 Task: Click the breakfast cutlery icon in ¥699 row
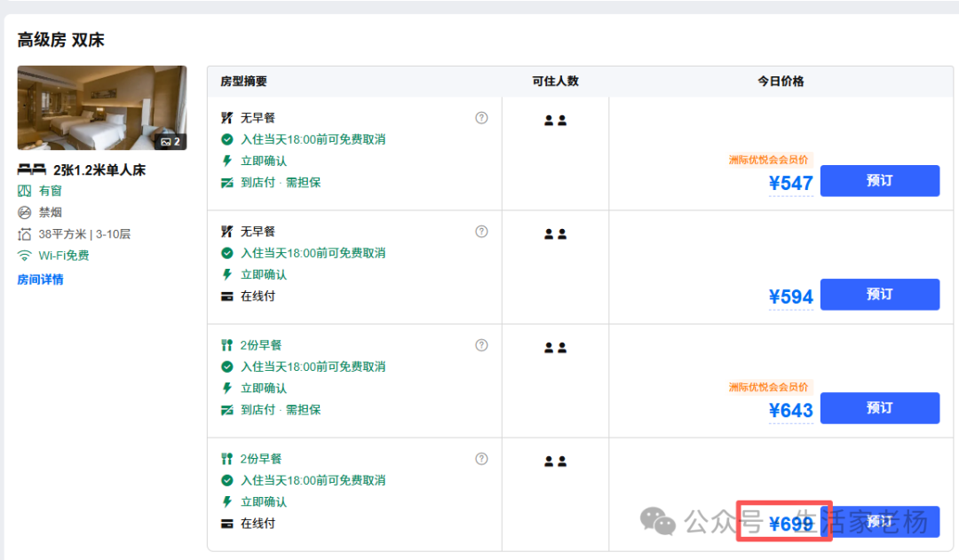click(x=227, y=459)
